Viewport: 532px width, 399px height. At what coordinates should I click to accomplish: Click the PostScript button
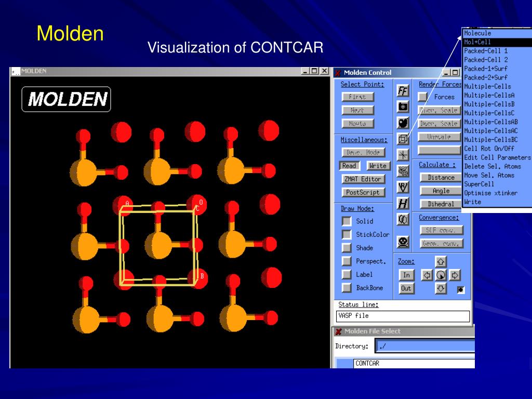point(363,192)
